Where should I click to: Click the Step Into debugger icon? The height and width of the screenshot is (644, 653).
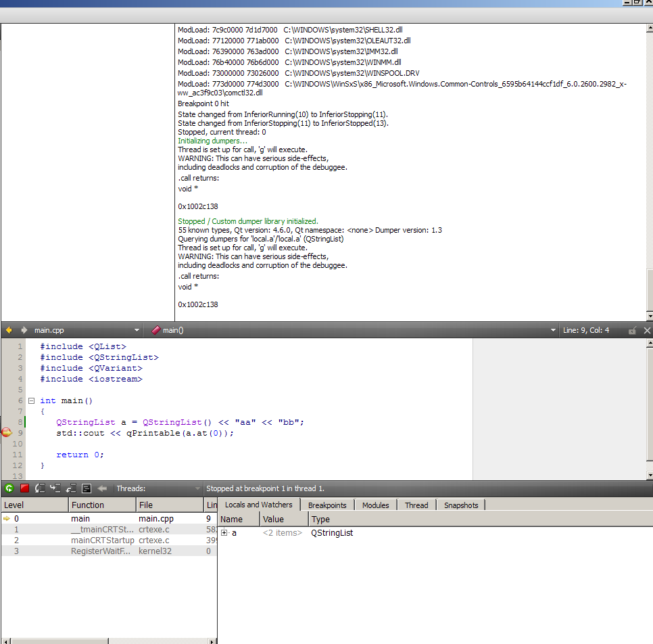55,488
